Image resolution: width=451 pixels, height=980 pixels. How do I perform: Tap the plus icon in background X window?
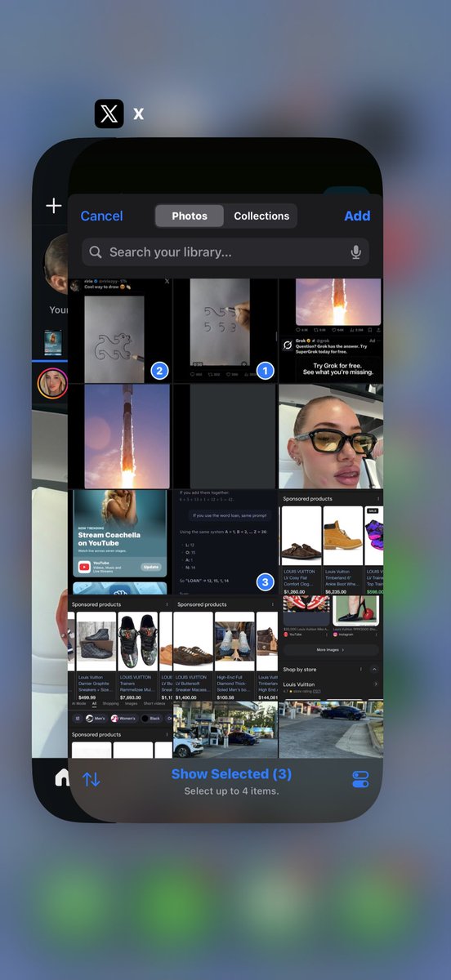54,206
